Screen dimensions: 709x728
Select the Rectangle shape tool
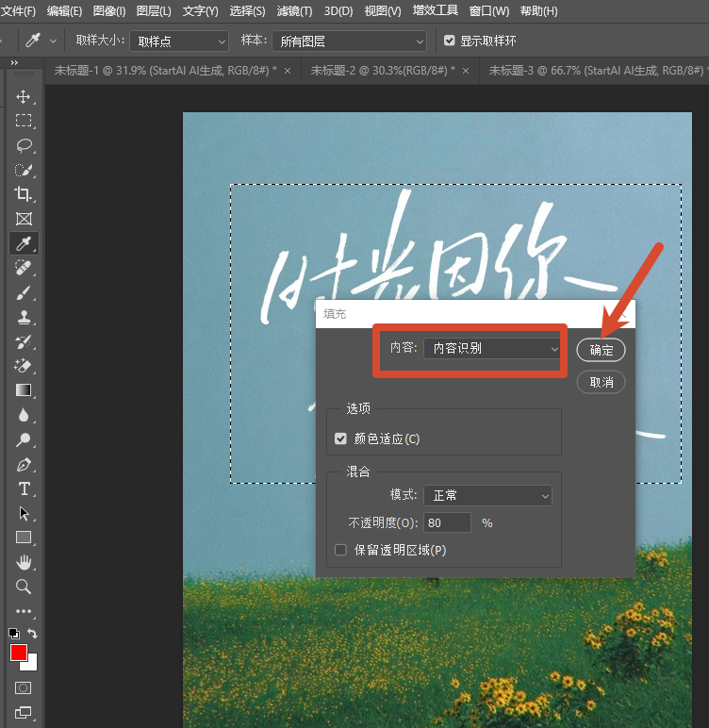pyautogui.click(x=24, y=538)
